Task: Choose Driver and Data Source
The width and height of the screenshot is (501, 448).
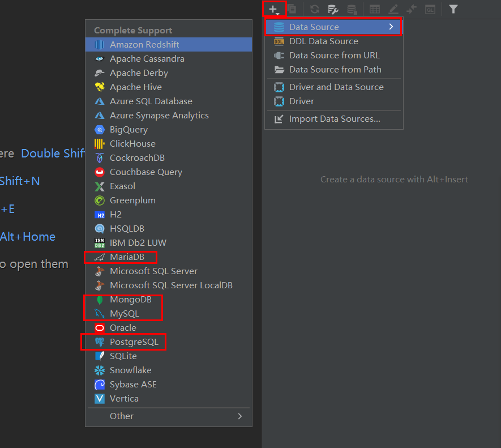Action: 333,87
